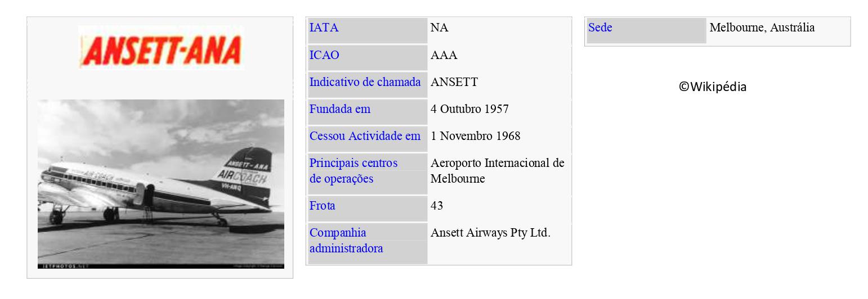Click the fleet count 43 value
868x299 pixels.
437,206
